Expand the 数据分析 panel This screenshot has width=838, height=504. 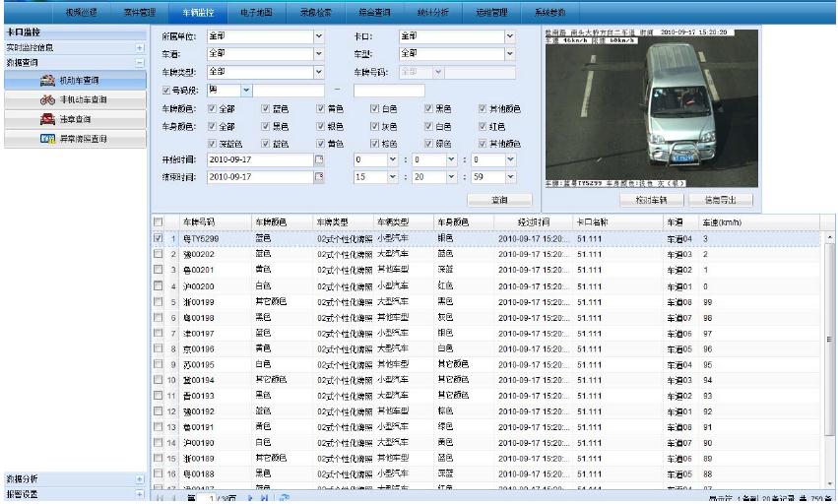pos(140,478)
